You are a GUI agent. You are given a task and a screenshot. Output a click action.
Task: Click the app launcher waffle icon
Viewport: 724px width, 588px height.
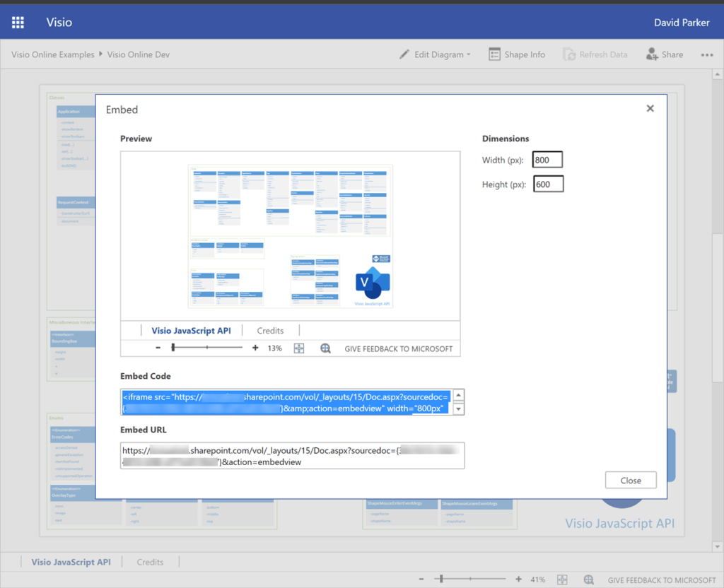pyautogui.click(x=17, y=22)
